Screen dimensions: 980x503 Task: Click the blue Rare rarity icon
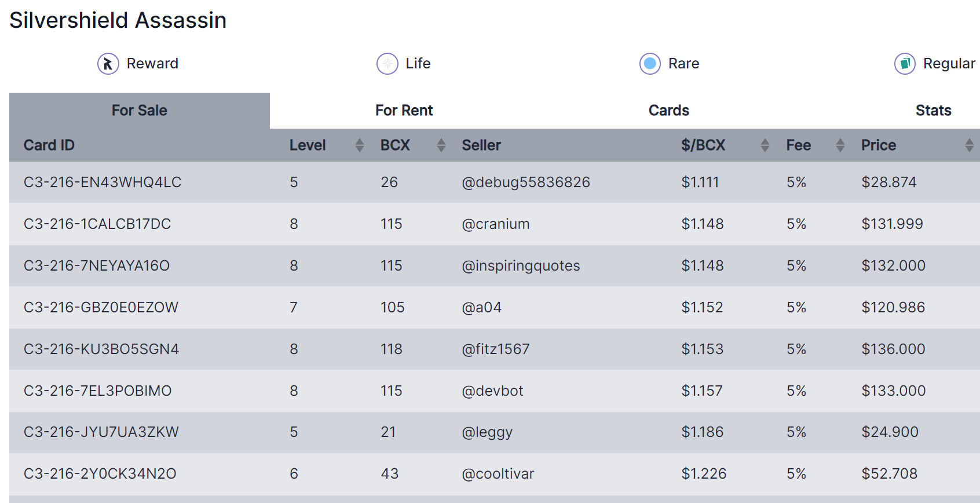[650, 64]
